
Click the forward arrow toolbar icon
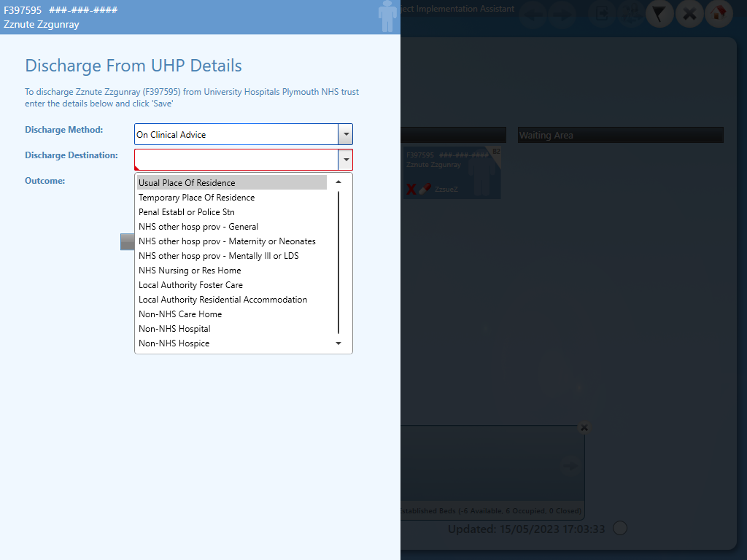562,15
